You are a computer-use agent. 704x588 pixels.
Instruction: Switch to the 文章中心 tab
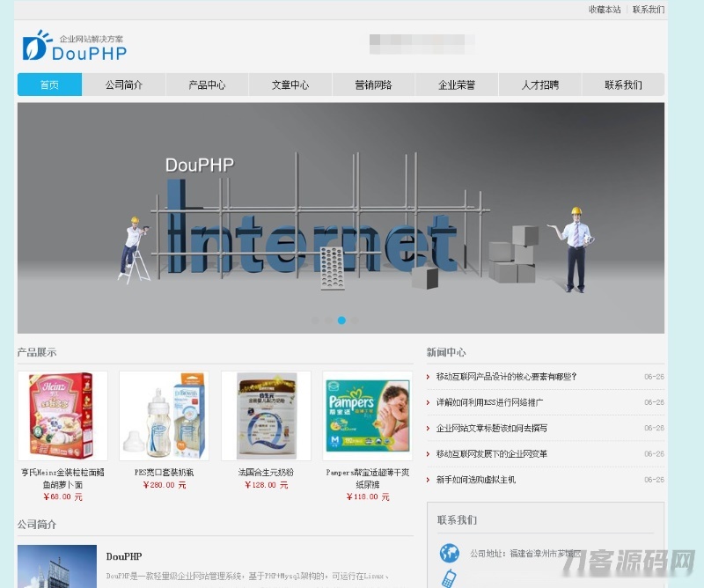[x=288, y=85]
